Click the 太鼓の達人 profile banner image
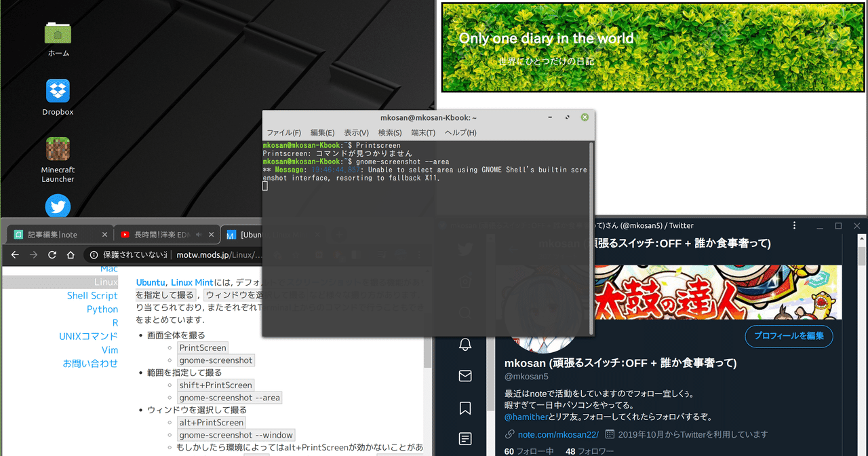 (x=717, y=292)
